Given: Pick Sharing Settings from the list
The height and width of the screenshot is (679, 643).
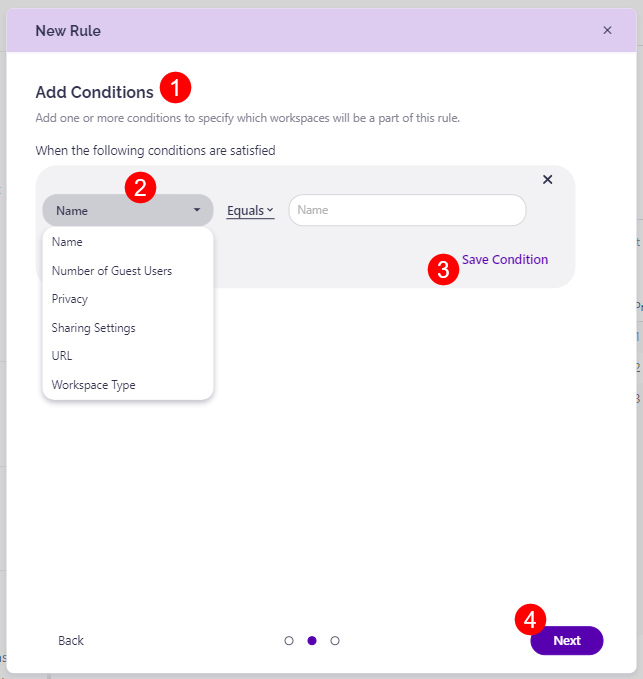Looking at the screenshot, I should click(94, 328).
